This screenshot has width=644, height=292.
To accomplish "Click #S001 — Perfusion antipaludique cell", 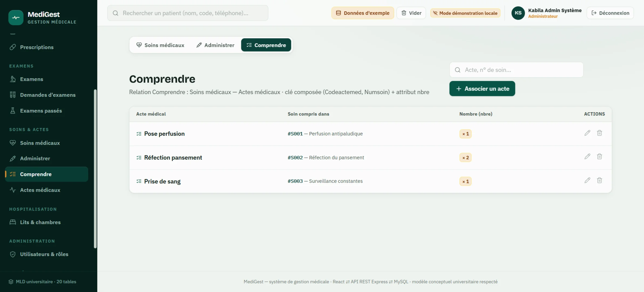I will pos(325,134).
